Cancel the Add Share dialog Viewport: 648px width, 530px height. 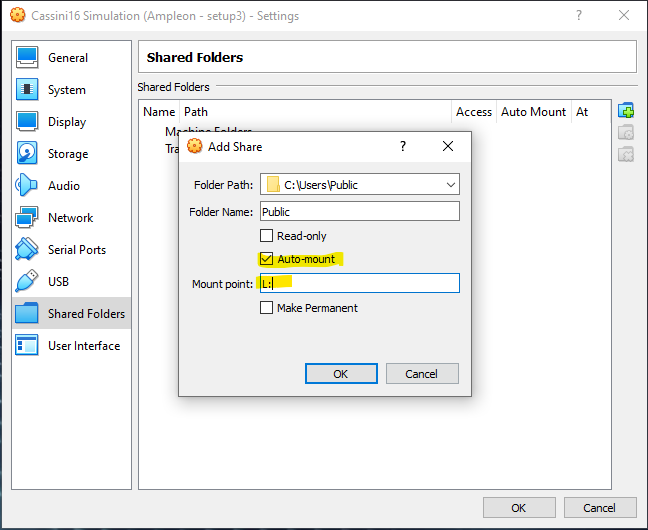click(x=422, y=374)
